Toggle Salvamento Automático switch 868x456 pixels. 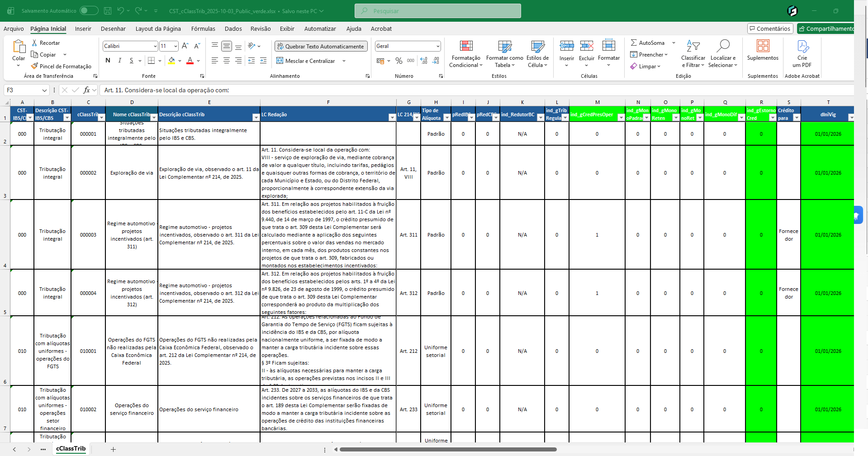tap(89, 11)
